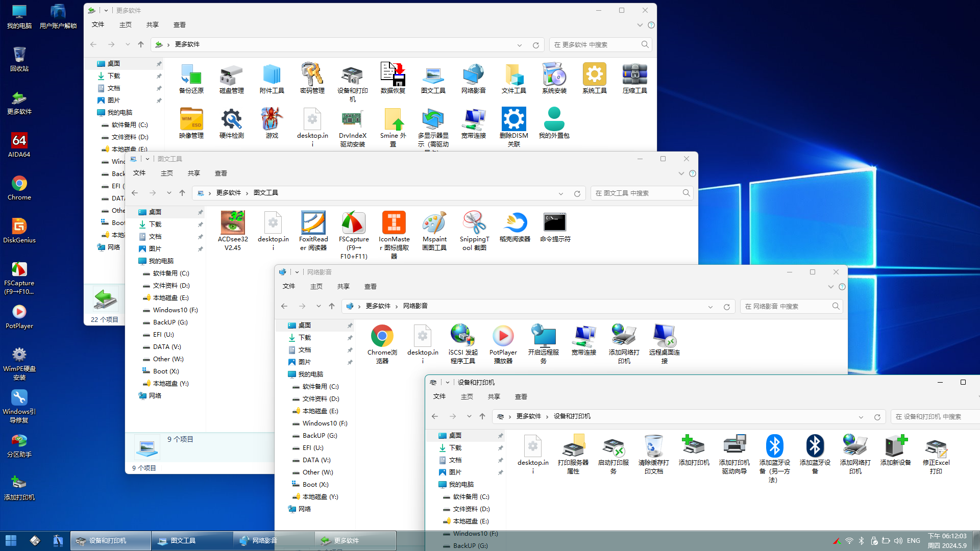The image size is (980, 551).
Task: Open the 数据恢复 icon
Action: pos(393,78)
